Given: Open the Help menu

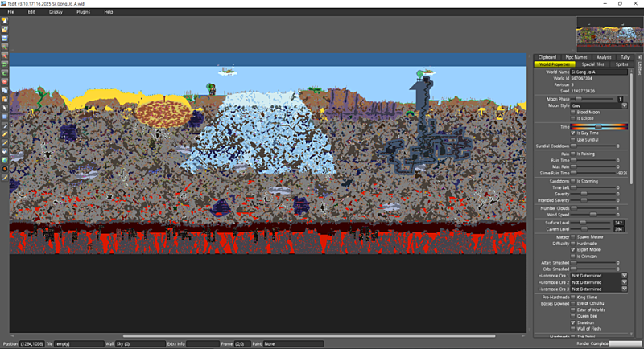Looking at the screenshot, I should coord(109,12).
